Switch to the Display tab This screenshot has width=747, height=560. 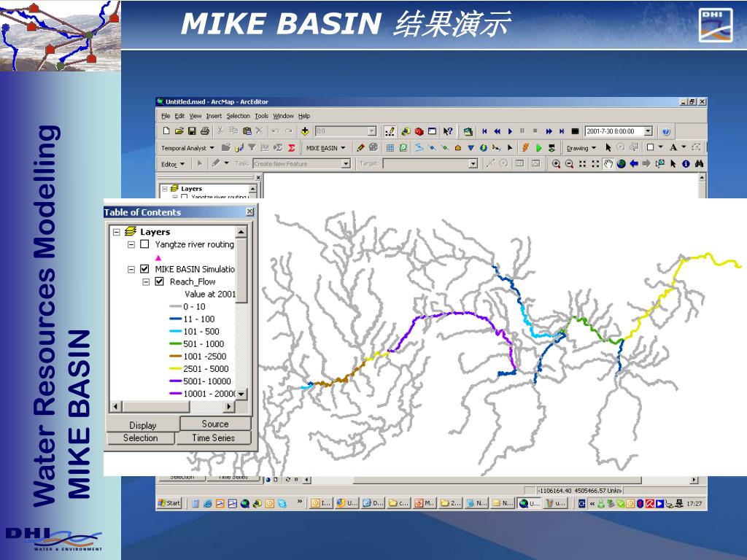pos(142,425)
